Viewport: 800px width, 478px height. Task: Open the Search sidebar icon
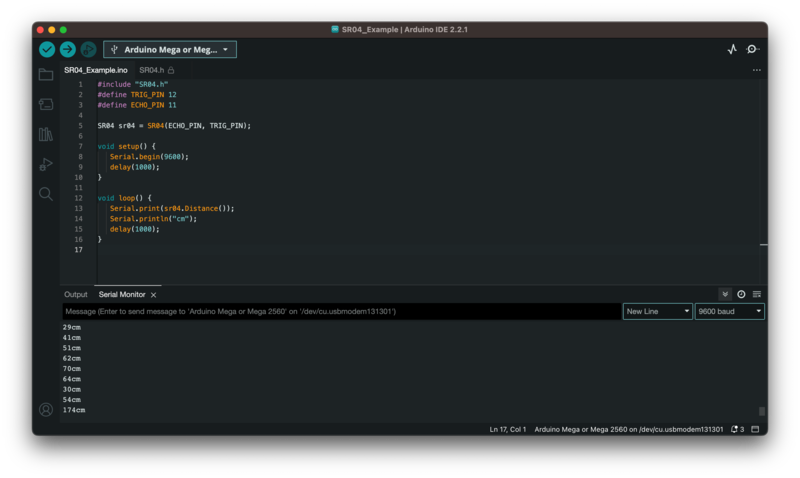click(46, 194)
